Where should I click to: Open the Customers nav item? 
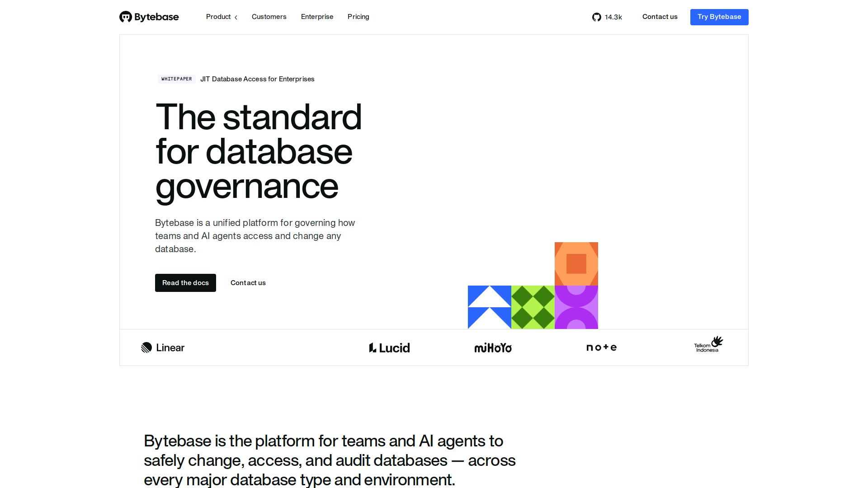click(x=269, y=17)
